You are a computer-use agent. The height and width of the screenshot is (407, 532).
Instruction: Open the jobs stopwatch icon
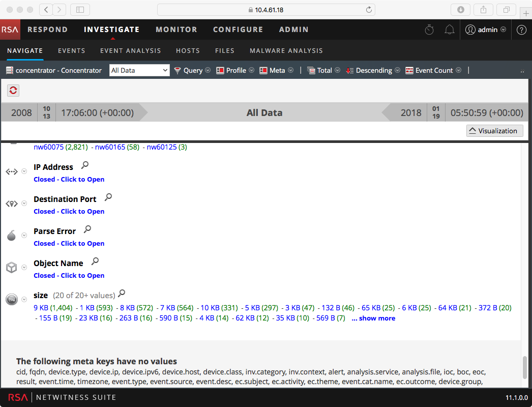coord(429,30)
